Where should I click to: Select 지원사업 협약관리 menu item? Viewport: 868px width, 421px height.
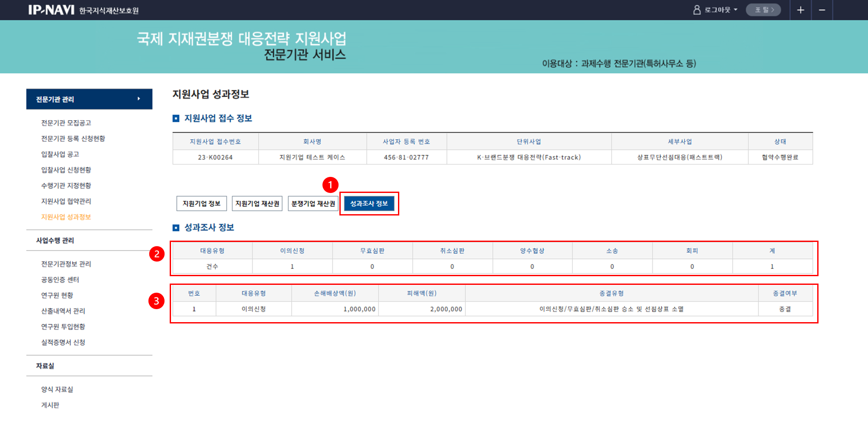(x=66, y=201)
